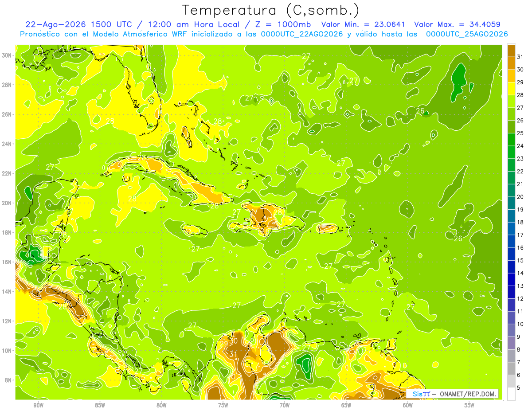Screen dimensions: 532x411
Task: Click the '55W' longitude axis label
Action: [x=469, y=405]
